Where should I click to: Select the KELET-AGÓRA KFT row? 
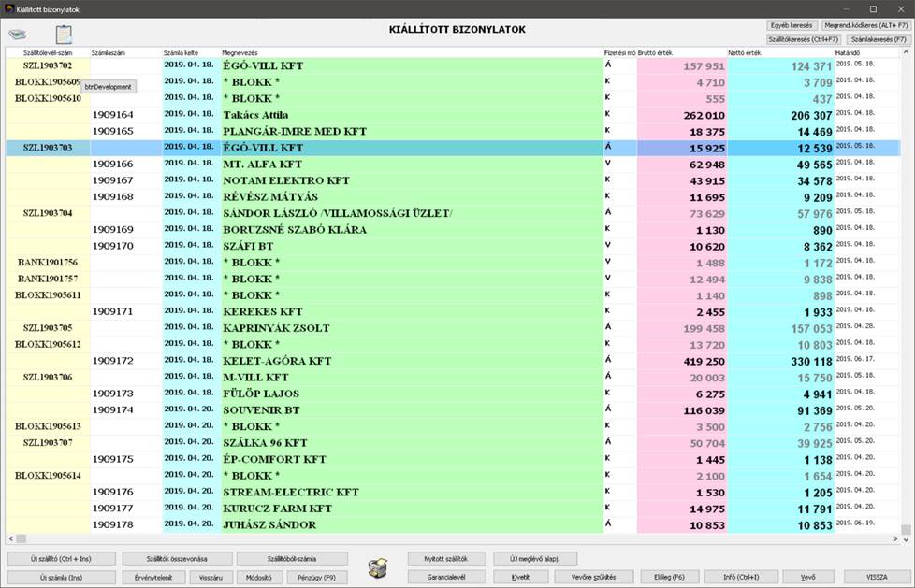(453, 361)
